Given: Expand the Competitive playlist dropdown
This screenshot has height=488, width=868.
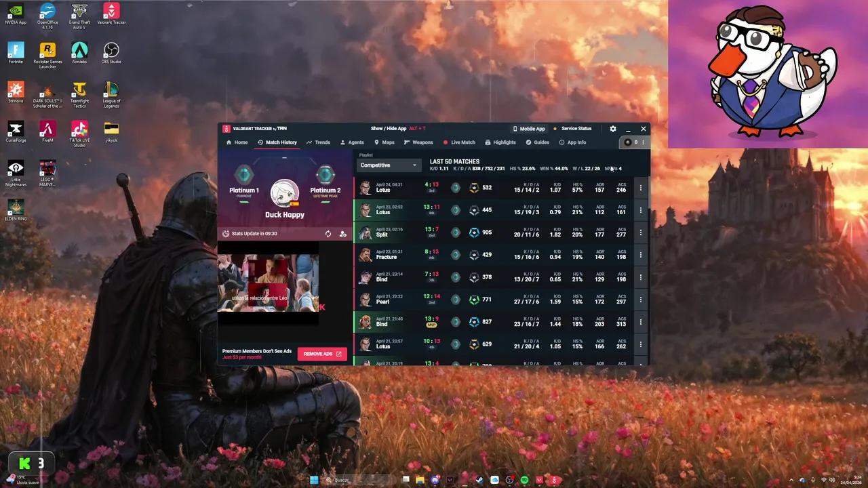Looking at the screenshot, I should 389,165.
